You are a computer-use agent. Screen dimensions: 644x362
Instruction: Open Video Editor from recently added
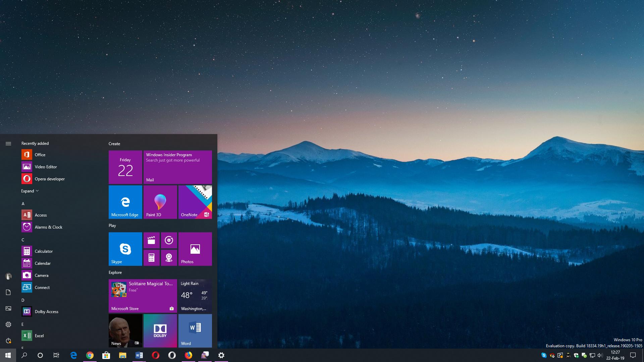tap(45, 167)
